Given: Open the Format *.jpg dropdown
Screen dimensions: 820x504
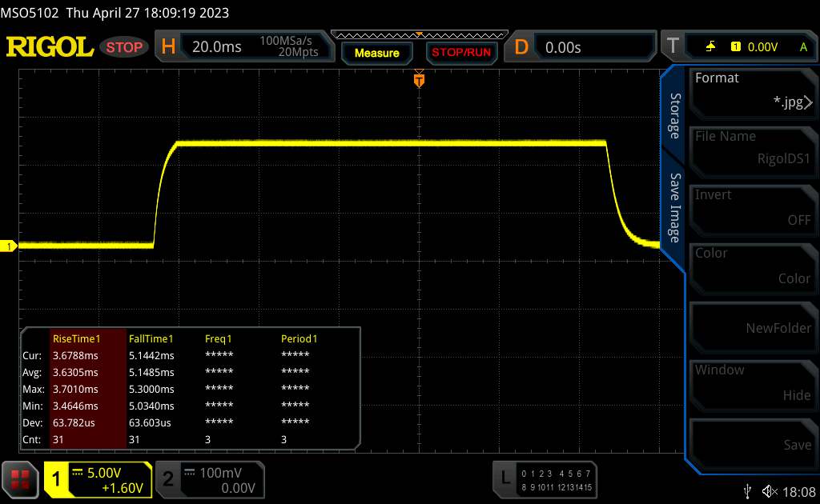Looking at the screenshot, I should coord(753,93).
